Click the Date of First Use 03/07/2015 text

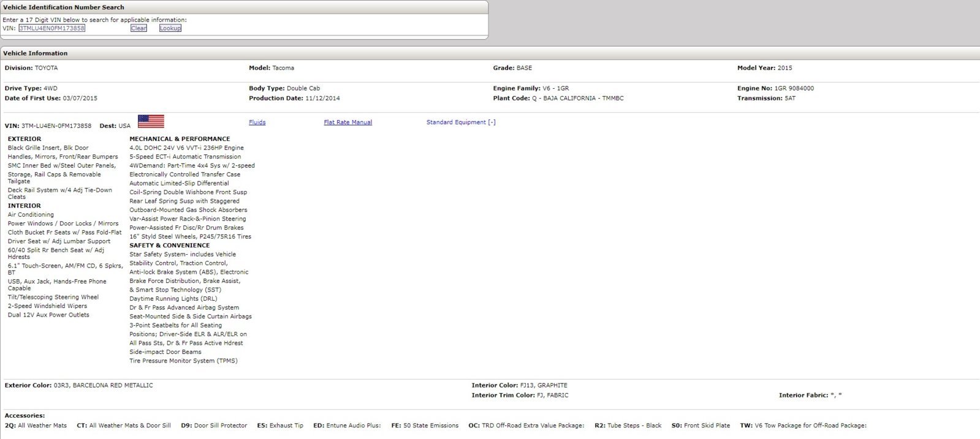51,99
